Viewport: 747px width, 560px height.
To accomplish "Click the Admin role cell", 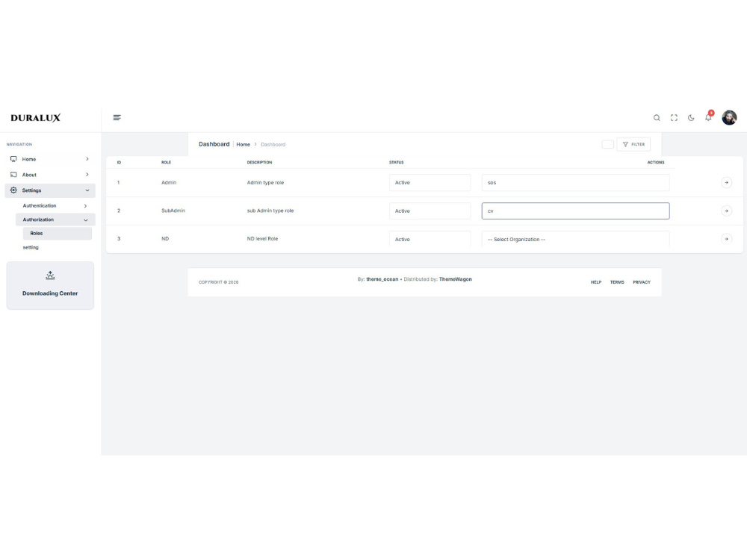I will [169, 182].
